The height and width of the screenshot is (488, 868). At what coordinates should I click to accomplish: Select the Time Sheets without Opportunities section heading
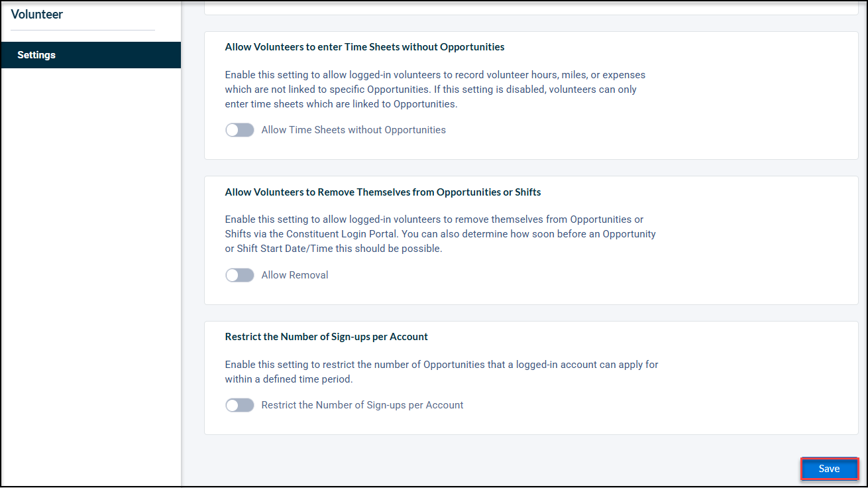coord(365,47)
